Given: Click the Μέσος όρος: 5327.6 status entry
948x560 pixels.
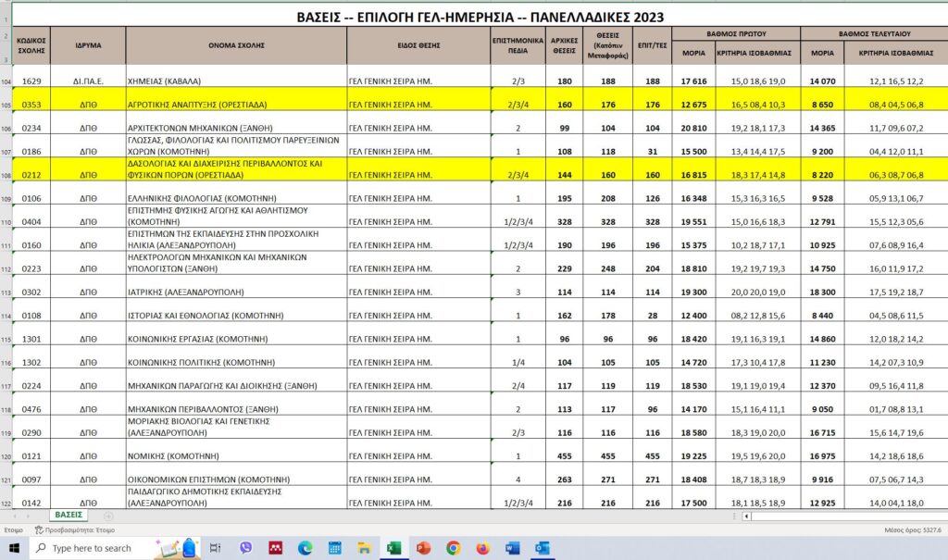Looking at the screenshot, I should 912,529.
